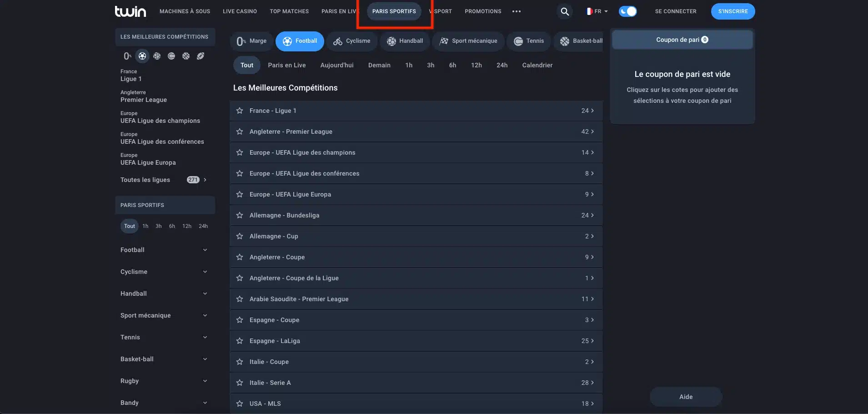
Task: Star the Allemagne - Bundesliga competition
Action: [x=240, y=215]
